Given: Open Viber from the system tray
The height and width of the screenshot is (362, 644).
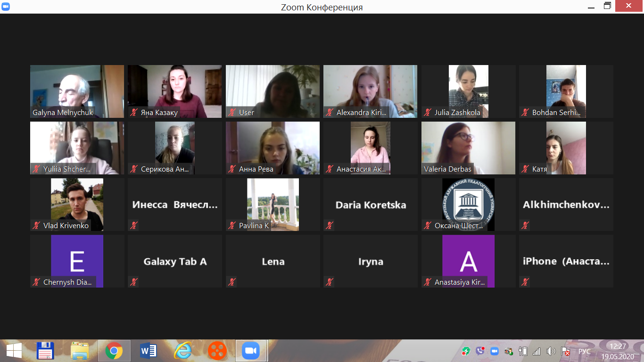Looking at the screenshot, I should [480, 351].
